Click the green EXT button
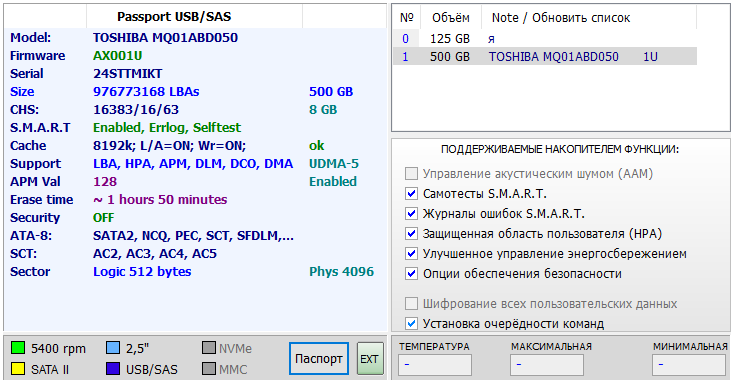The height and width of the screenshot is (380, 731). [x=370, y=359]
